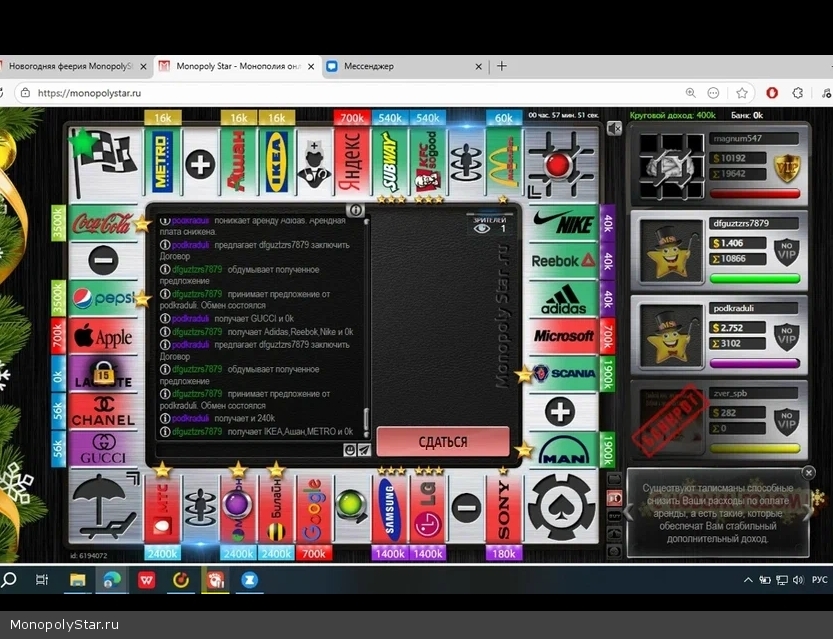Switch to Новогодняя феерия browser tab
Viewport: 833px width, 639px height.
pos(70,67)
